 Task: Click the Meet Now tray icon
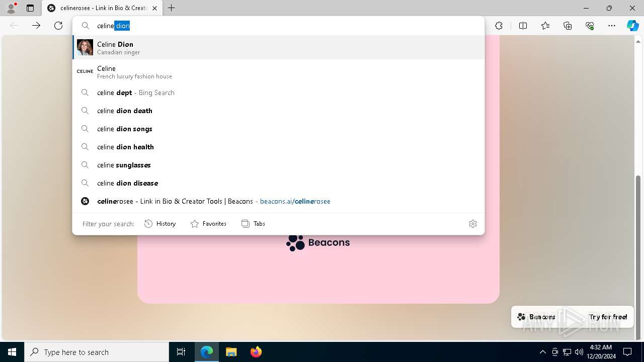[x=555, y=352]
